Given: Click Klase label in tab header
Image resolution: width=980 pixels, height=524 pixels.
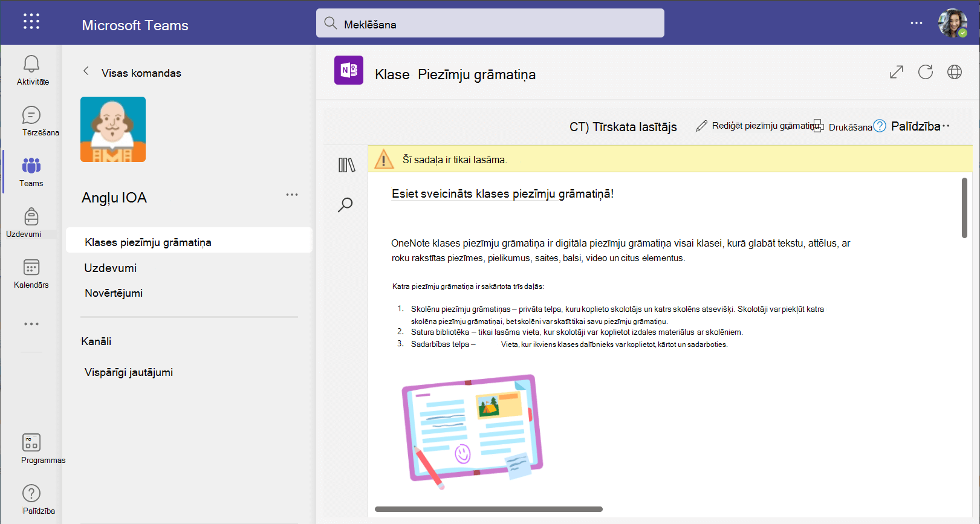Looking at the screenshot, I should tap(392, 74).
